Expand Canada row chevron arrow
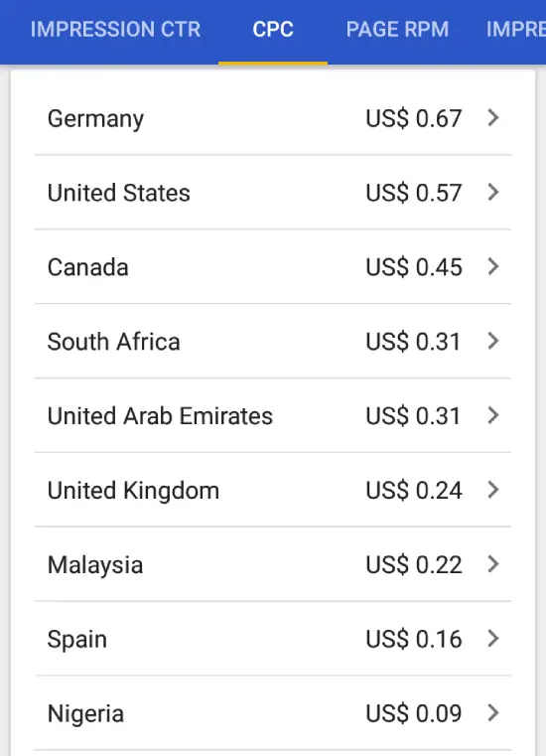Viewport: 546px width, 756px height. coord(493,266)
